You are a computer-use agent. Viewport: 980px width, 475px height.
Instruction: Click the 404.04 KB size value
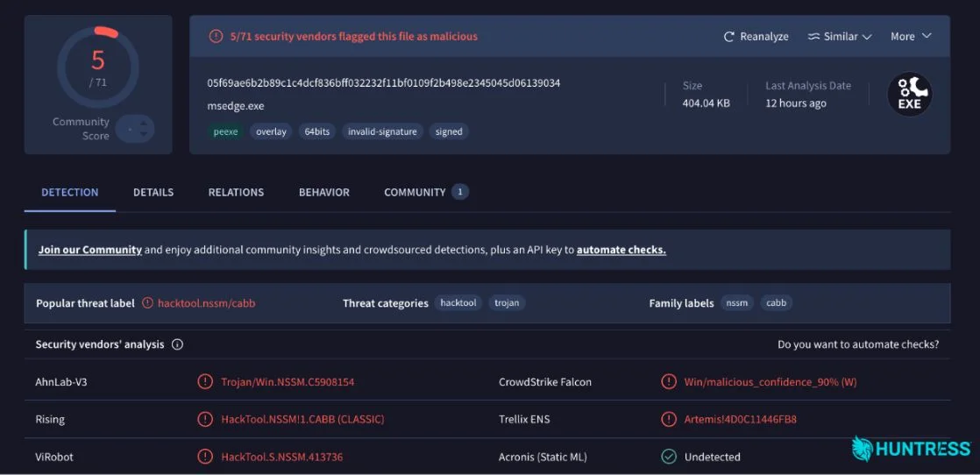pos(707,103)
